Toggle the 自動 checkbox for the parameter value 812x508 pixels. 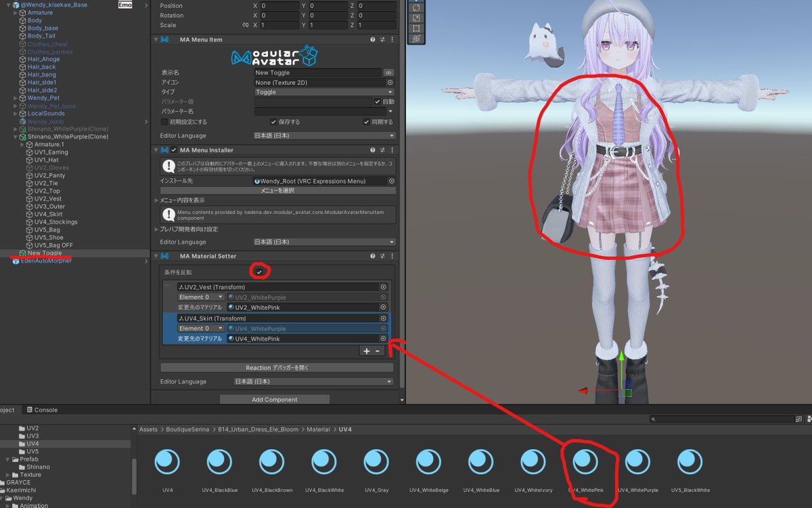[377, 102]
